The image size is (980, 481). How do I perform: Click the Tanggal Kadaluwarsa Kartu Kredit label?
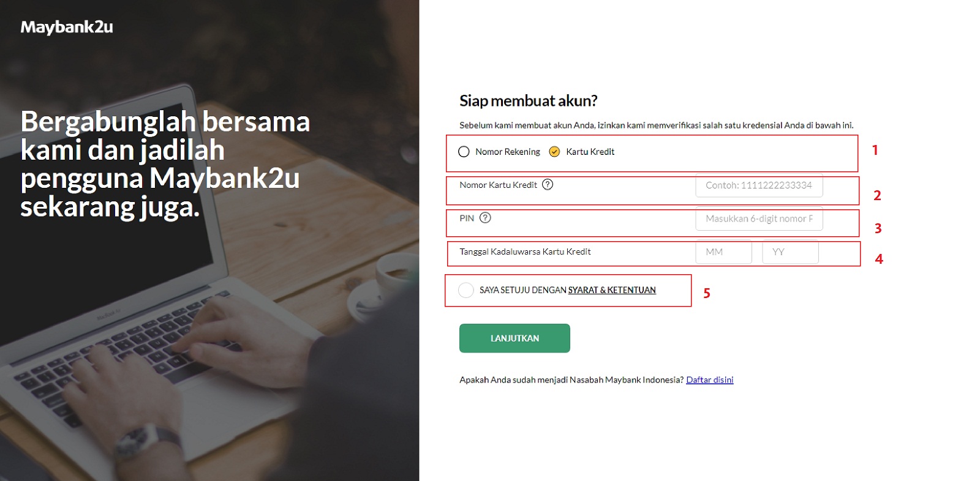pos(525,252)
